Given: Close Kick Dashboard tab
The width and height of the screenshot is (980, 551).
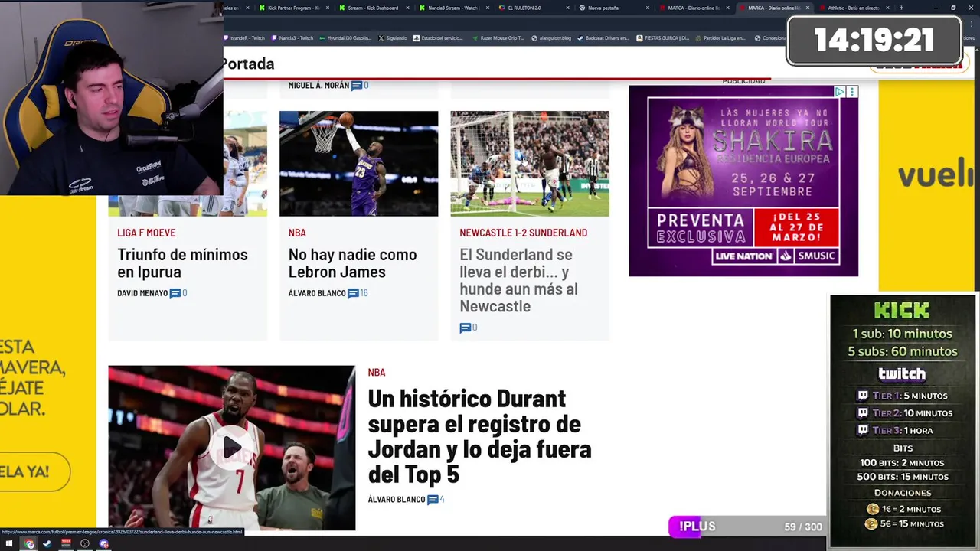Looking at the screenshot, I should 408,8.
